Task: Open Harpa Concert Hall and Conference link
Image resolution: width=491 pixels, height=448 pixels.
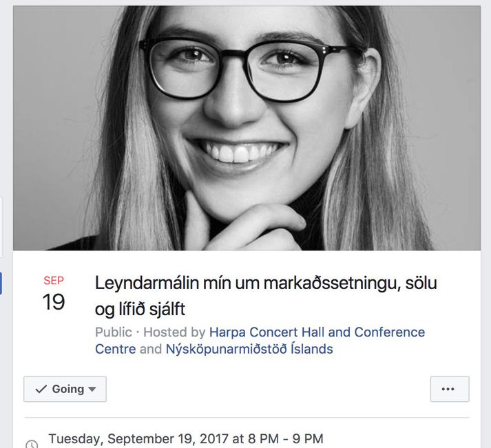Action: pyautogui.click(x=317, y=332)
